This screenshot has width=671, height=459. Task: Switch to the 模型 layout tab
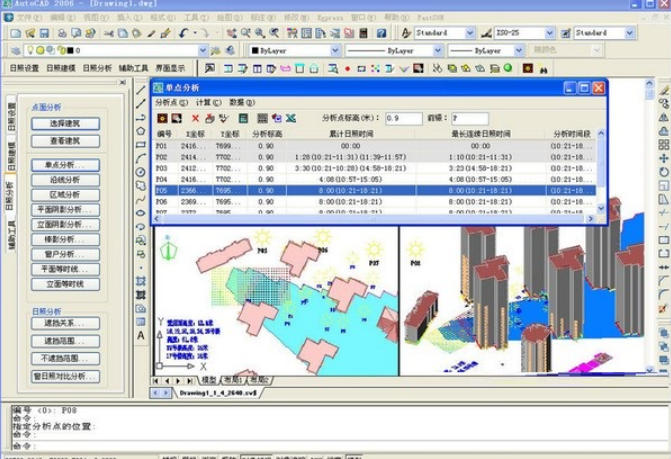tap(209, 381)
